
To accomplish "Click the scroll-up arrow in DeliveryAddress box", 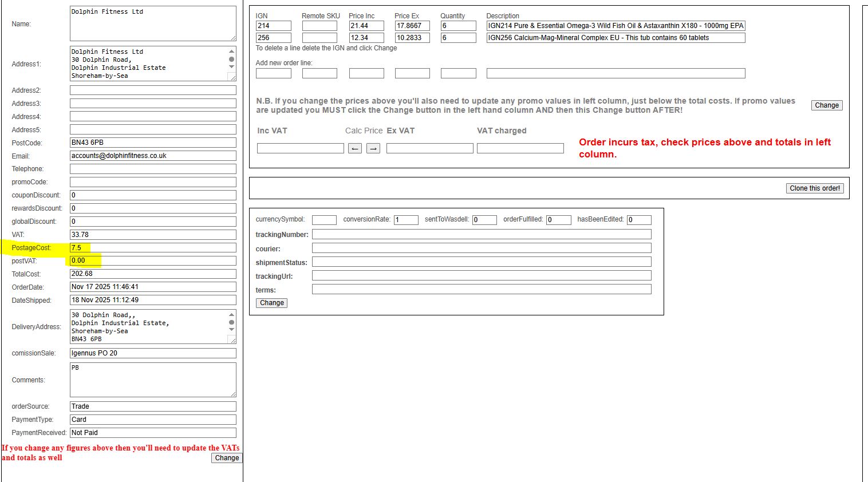I will pos(231,315).
